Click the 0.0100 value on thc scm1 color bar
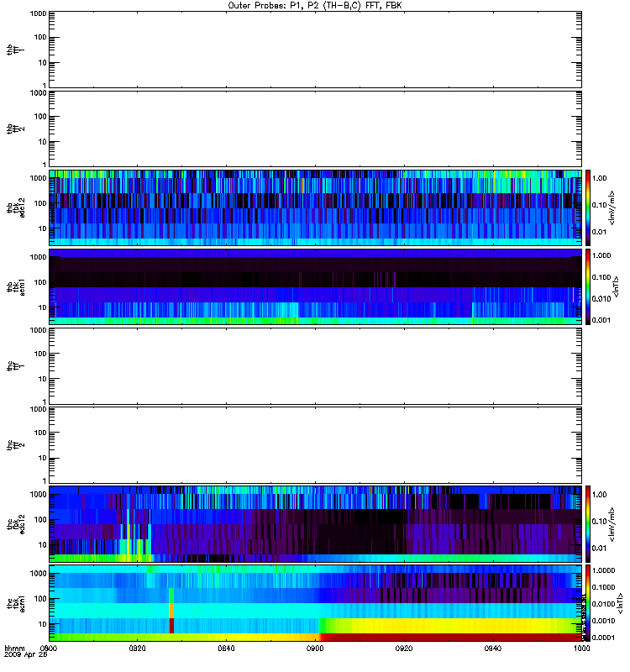Image resolution: width=630 pixels, height=672 pixels. [x=603, y=604]
